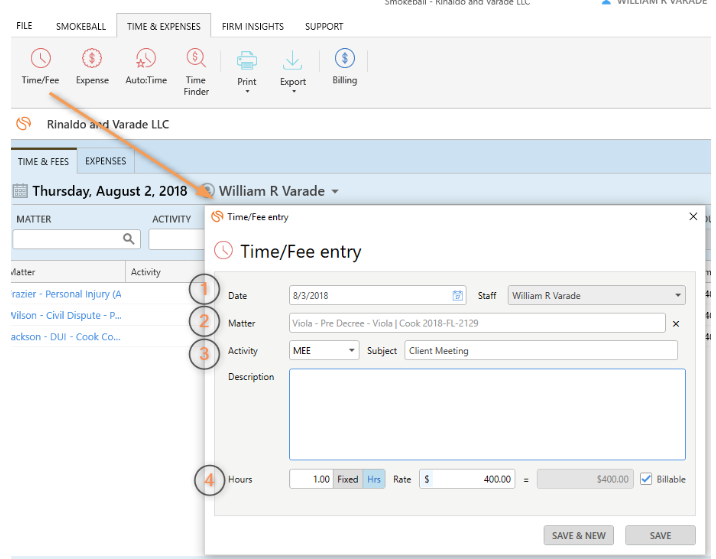This screenshot has height=559, width=716.
Task: Click inside the Description text area
Action: 487,414
